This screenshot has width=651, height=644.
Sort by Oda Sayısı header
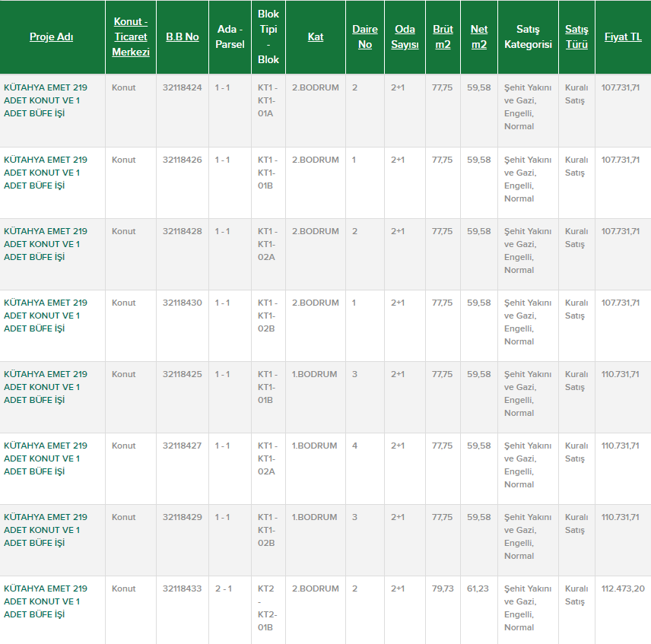click(x=405, y=37)
